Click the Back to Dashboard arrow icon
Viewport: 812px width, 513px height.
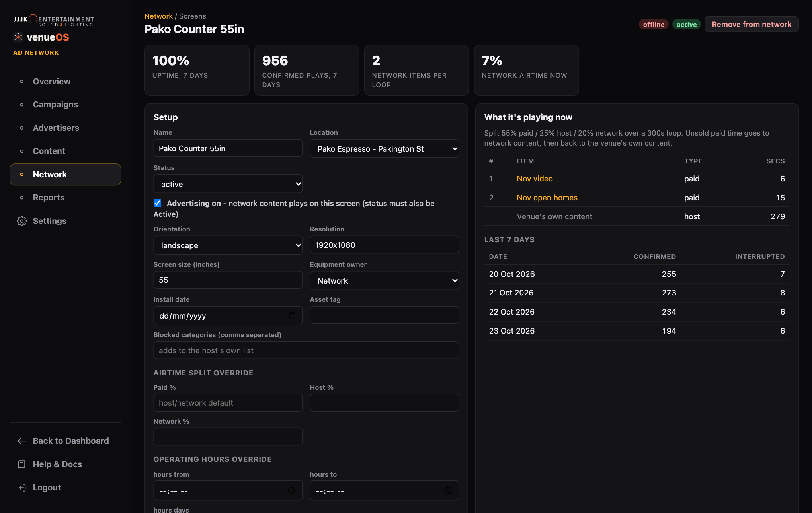tap(21, 441)
